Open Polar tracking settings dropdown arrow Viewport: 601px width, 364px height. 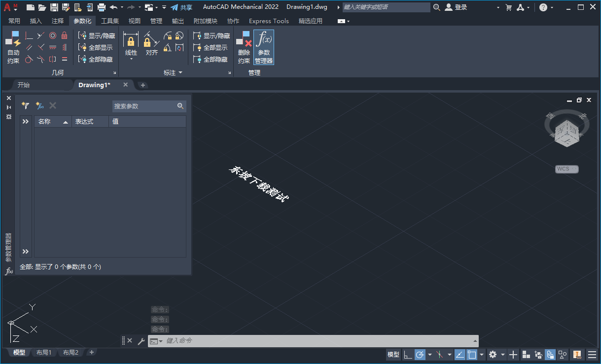click(x=429, y=355)
